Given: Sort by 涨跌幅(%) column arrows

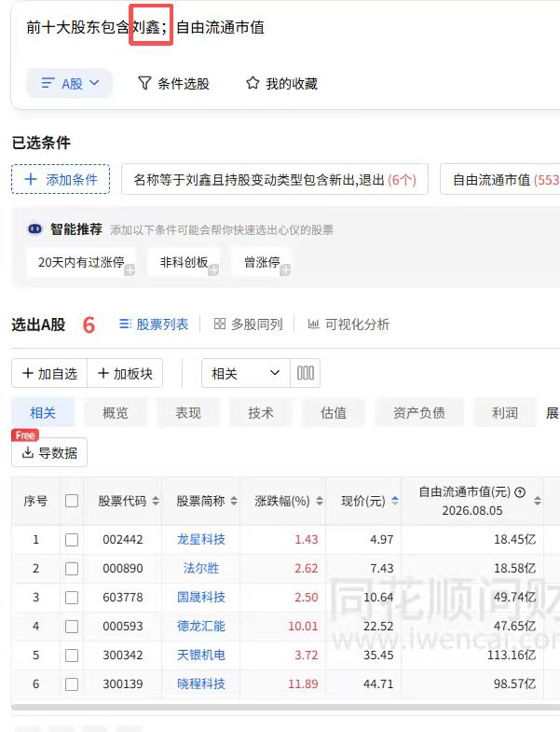Looking at the screenshot, I should (320, 501).
